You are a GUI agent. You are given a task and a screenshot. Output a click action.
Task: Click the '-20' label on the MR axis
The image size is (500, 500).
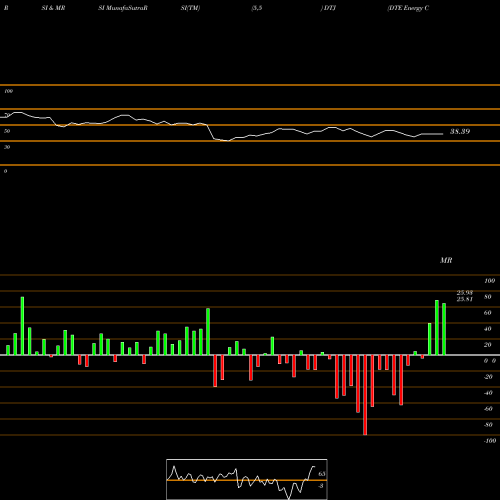488,377
